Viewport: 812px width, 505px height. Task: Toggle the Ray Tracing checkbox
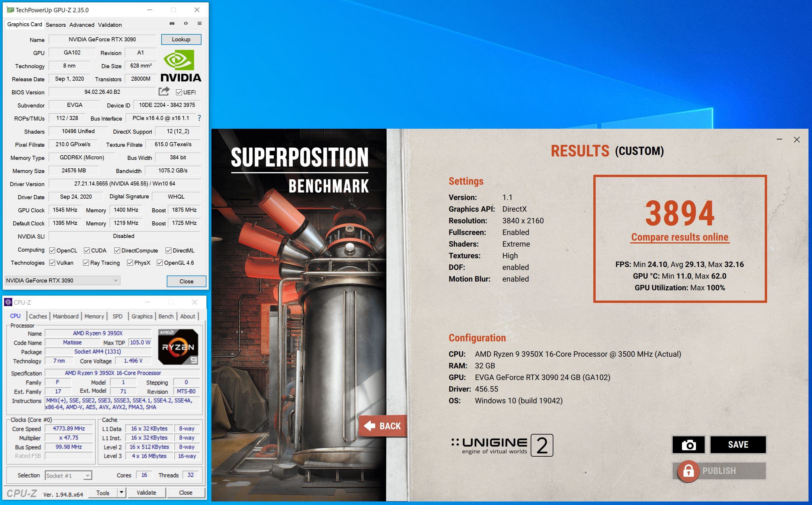pos(86,263)
